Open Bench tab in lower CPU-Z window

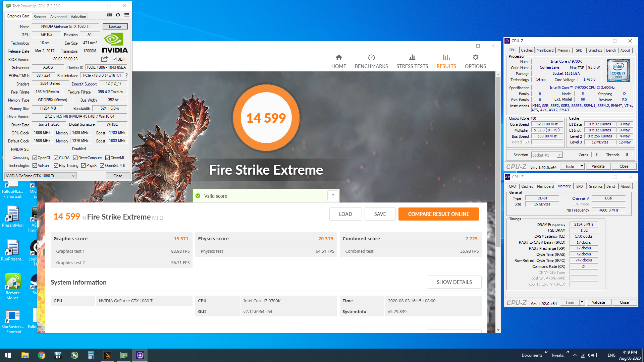(x=611, y=186)
